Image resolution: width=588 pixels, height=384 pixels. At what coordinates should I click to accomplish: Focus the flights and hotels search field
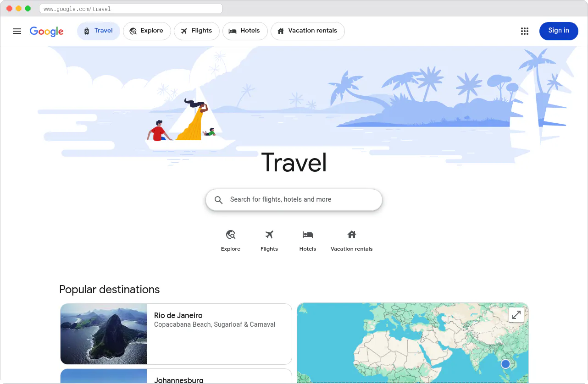tap(294, 200)
